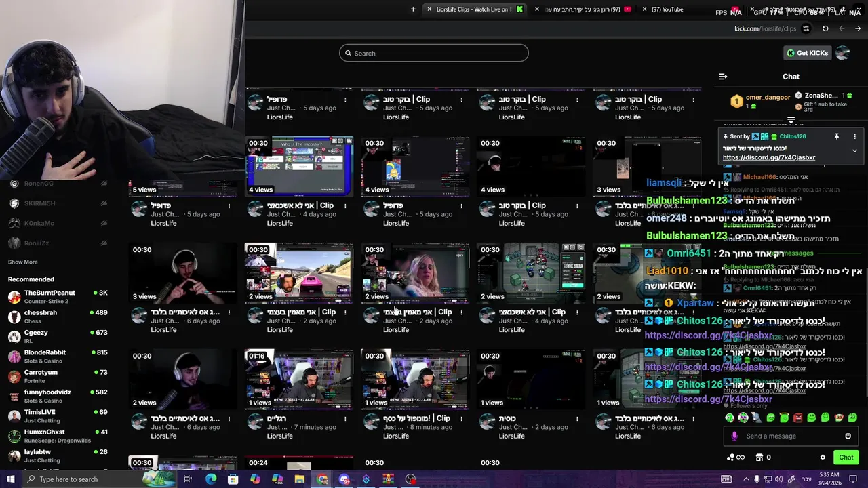Open Task View on taskbar
The width and height of the screenshot is (868, 488).
click(188, 479)
